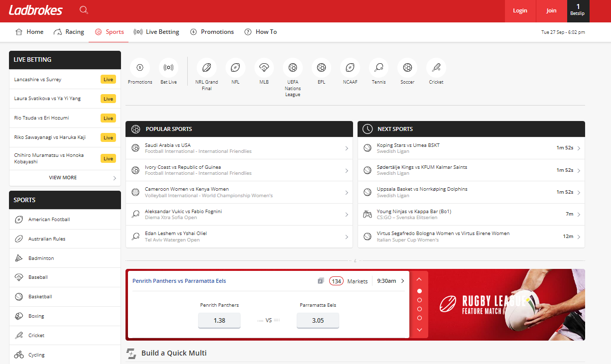
Task: Select the NRL Grand Final icon
Action: (207, 67)
